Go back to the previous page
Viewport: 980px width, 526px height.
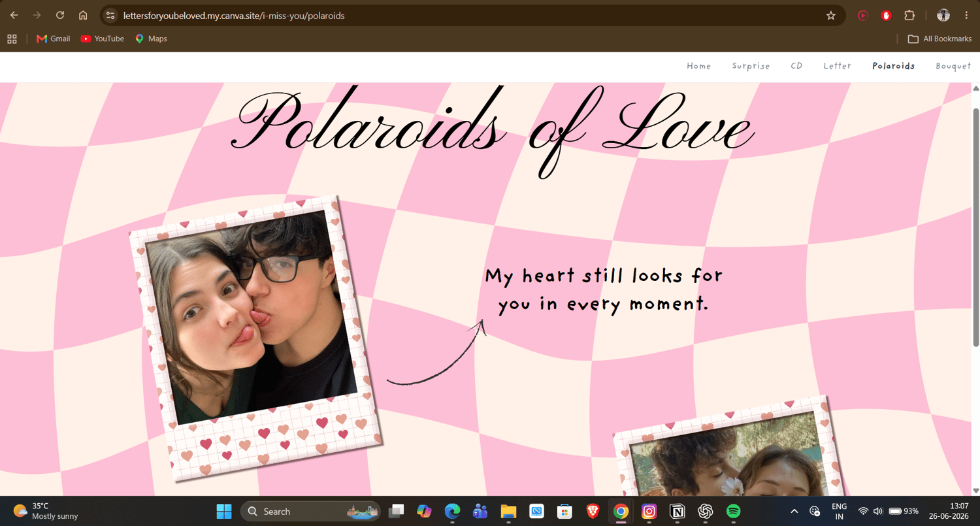(14, 15)
